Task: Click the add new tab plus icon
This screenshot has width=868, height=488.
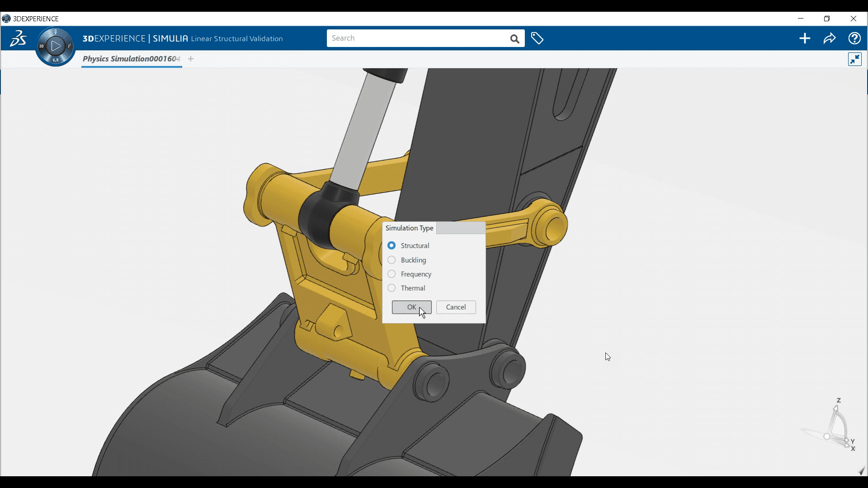Action: pos(191,58)
